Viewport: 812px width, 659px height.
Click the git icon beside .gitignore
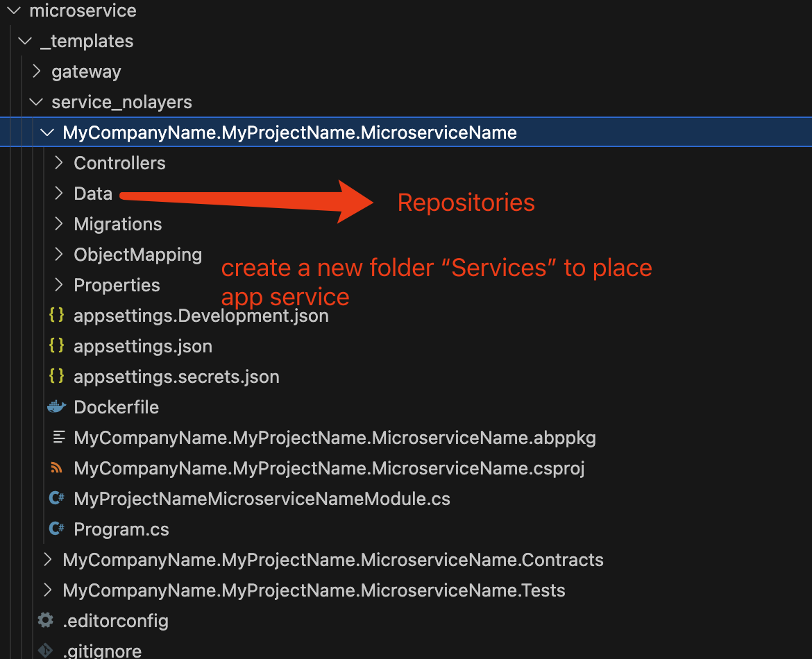click(x=45, y=650)
